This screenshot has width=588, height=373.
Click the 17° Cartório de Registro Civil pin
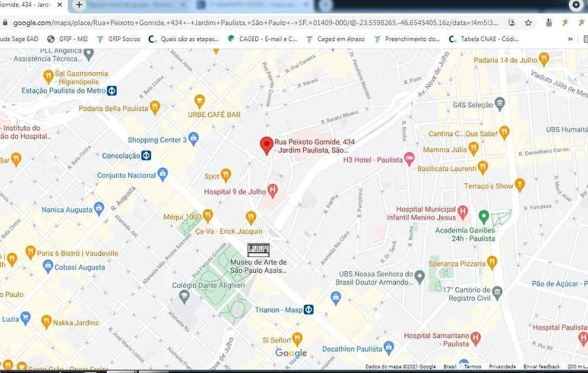point(497,292)
